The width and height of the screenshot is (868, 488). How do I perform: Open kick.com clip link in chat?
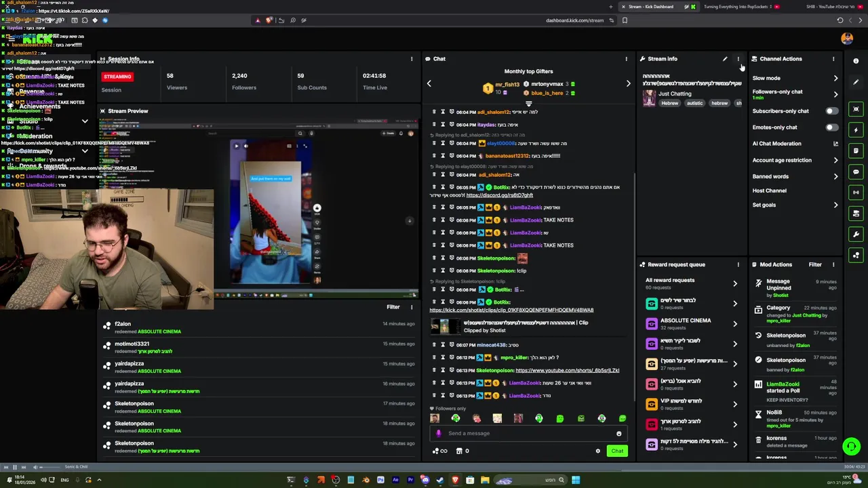pyautogui.click(x=511, y=310)
